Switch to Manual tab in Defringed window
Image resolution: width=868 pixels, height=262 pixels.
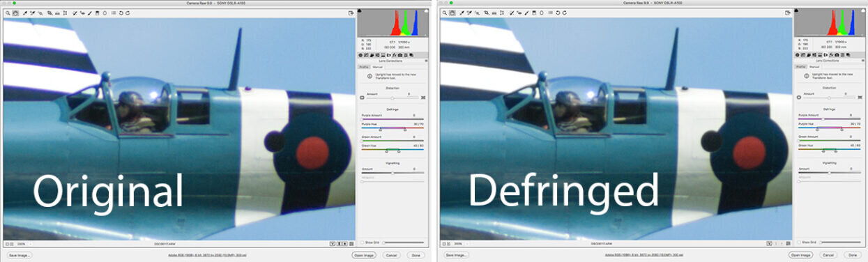tap(814, 67)
